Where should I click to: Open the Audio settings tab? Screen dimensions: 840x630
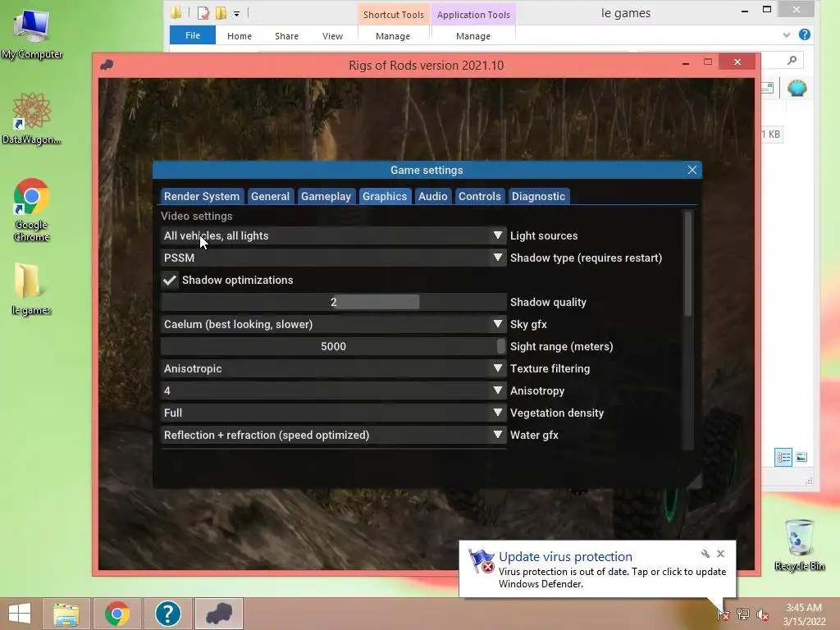coord(433,196)
